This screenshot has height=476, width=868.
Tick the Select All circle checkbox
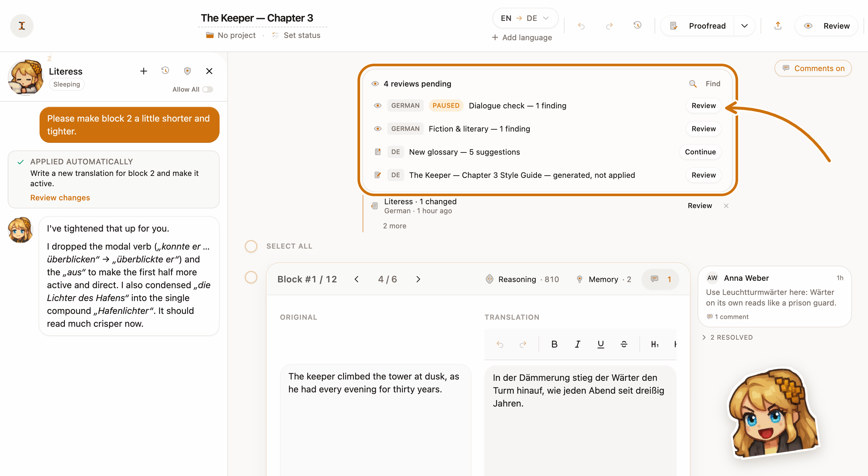(251, 246)
